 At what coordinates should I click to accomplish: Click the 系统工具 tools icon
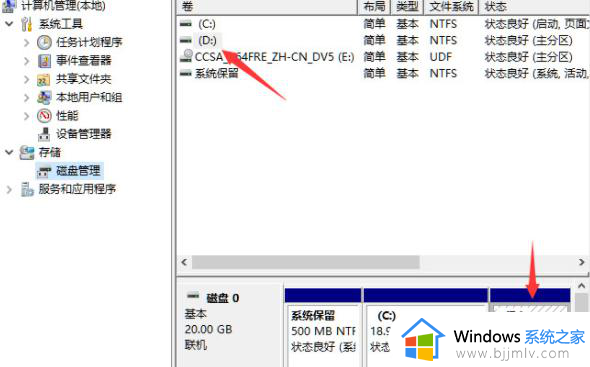pos(27,24)
